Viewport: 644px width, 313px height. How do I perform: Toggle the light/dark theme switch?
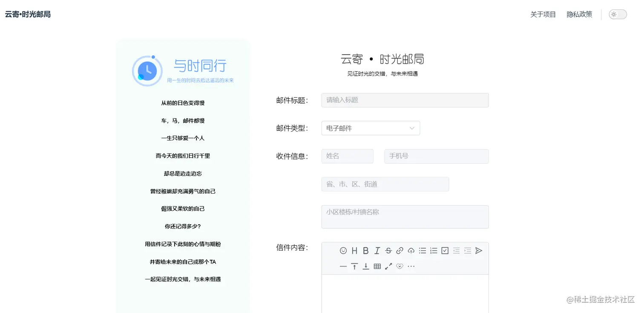tap(618, 14)
